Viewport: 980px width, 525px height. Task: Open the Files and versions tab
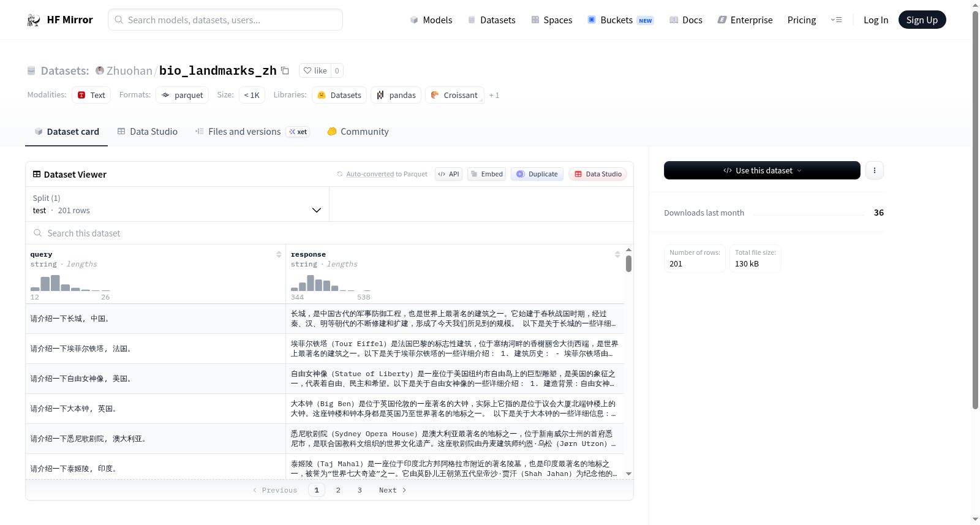click(252, 131)
